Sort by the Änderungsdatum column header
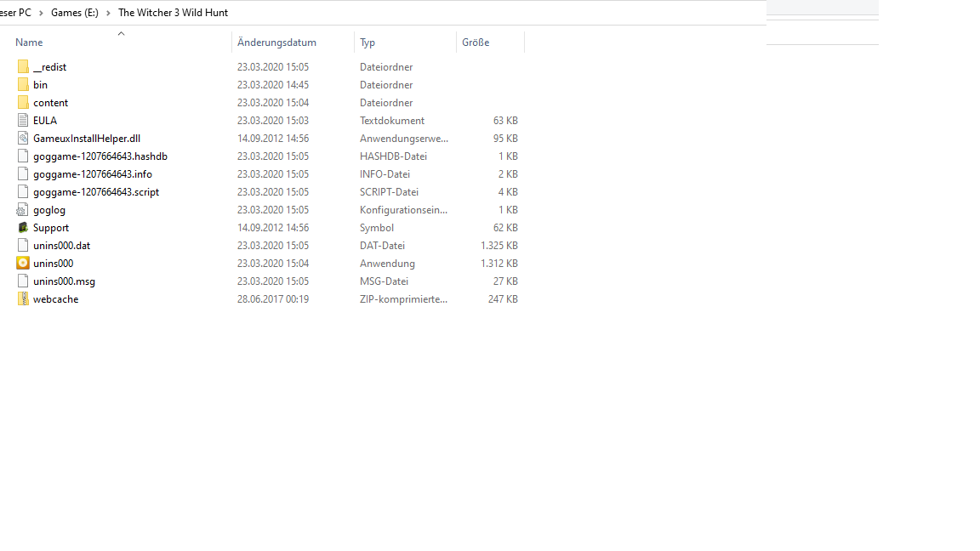The height and width of the screenshot is (551, 980). [276, 43]
